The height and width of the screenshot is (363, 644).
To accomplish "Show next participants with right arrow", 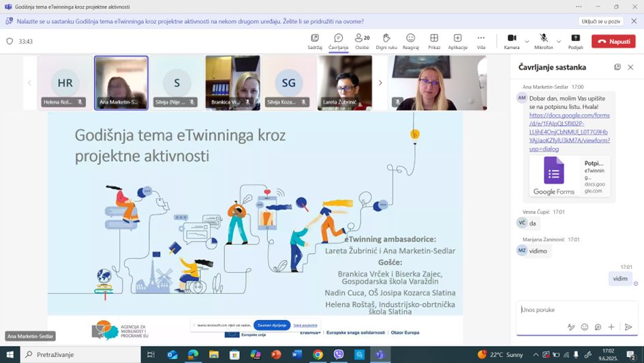I will [380, 83].
